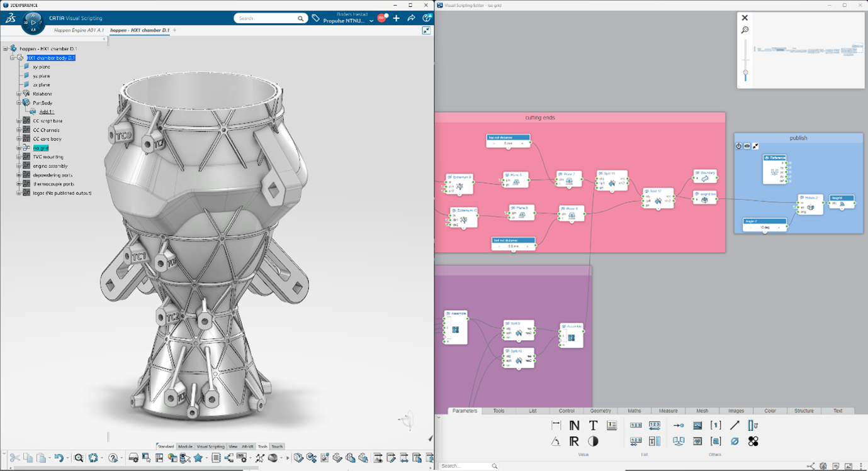Select the Real parameter R icon
This screenshot has height=471, width=868.
[574, 441]
